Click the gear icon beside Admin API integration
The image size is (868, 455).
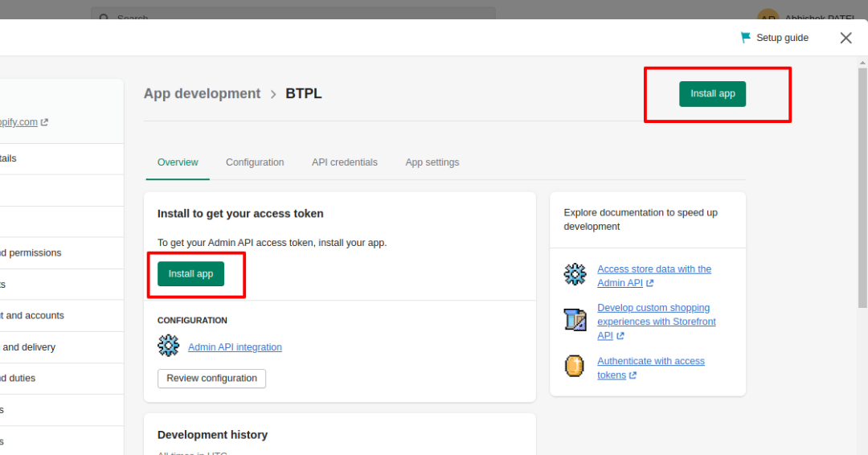[168, 346]
